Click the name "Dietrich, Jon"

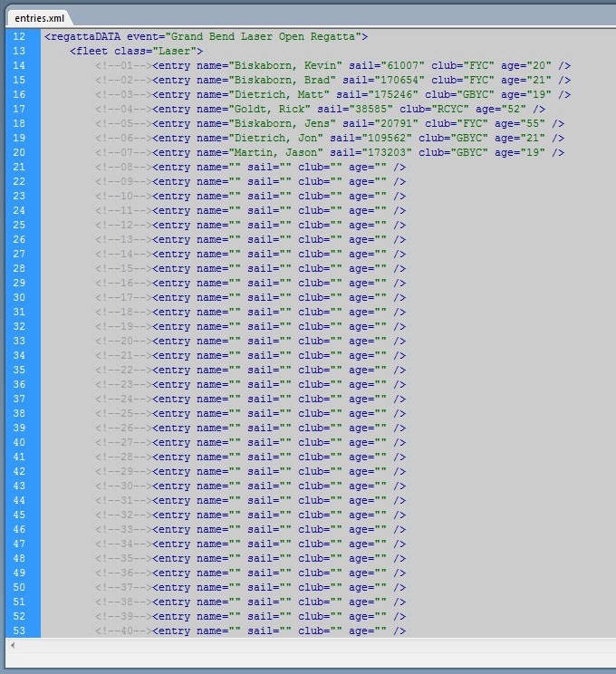coord(276,139)
